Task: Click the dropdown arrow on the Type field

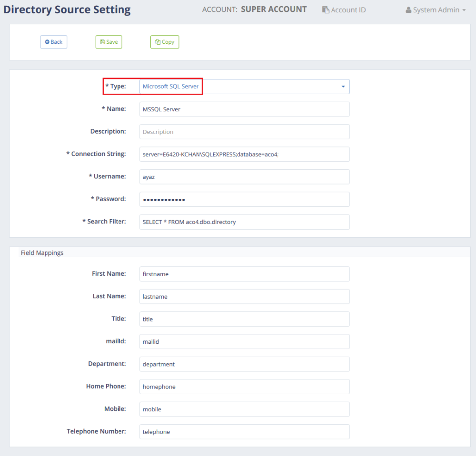Action: tap(343, 87)
